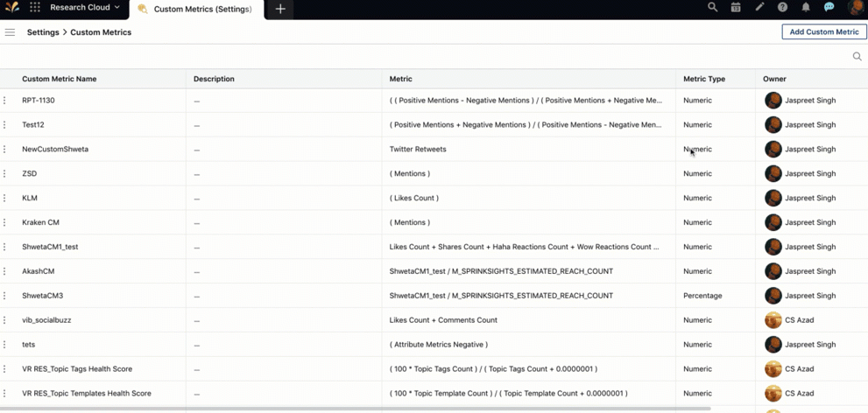Click the ( Likes Count ) metric cell

pos(413,198)
